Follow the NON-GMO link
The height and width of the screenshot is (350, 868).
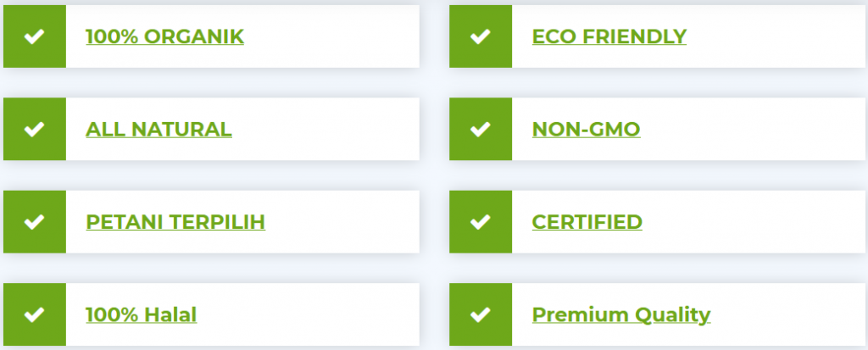(586, 130)
